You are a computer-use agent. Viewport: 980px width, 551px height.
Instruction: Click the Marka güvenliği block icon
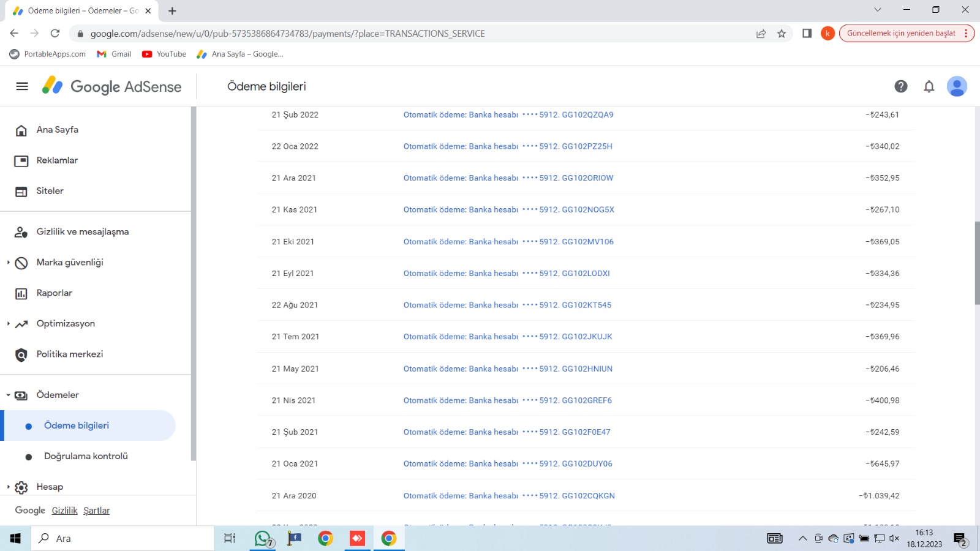[x=21, y=263]
